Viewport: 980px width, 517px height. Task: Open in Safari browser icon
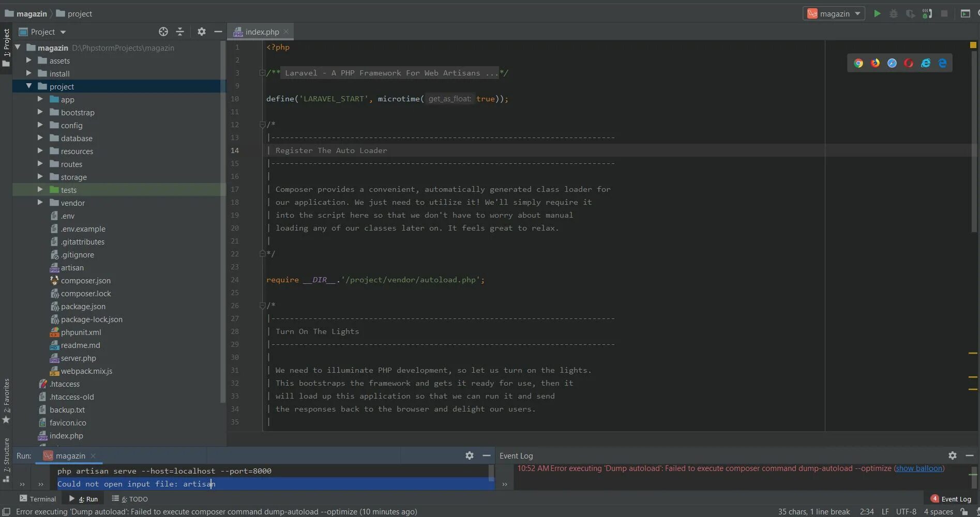click(892, 63)
